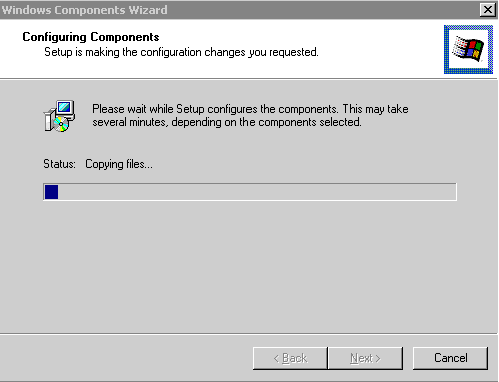Click the monitor in the setup icon

pos(65,108)
